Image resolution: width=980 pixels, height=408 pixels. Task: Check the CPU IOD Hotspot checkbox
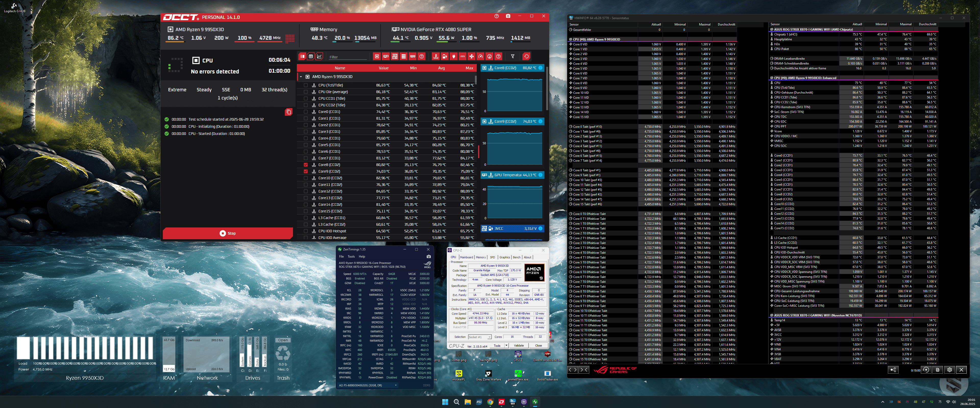pos(305,231)
